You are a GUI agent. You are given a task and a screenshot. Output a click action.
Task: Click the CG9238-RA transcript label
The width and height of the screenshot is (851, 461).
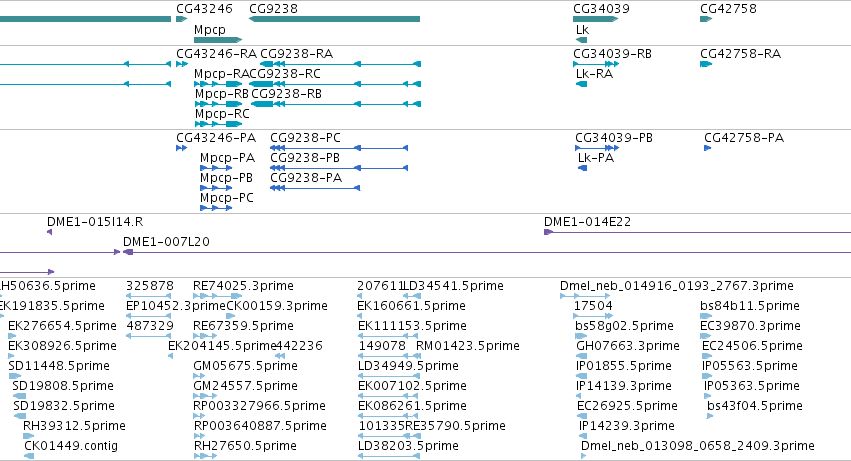pyautogui.click(x=296, y=54)
